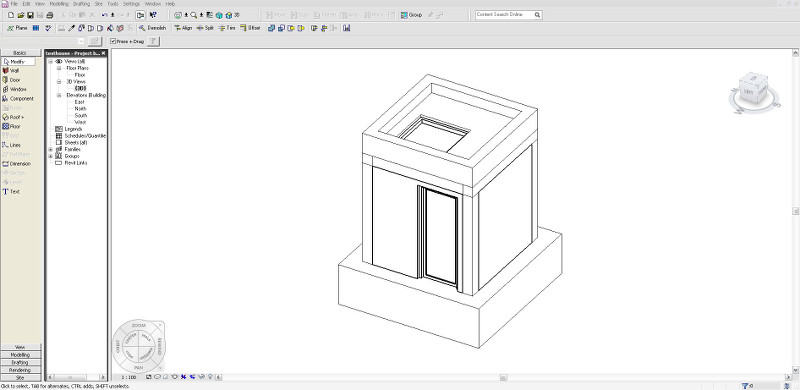Collapse the Floor Plans node

tap(59, 68)
